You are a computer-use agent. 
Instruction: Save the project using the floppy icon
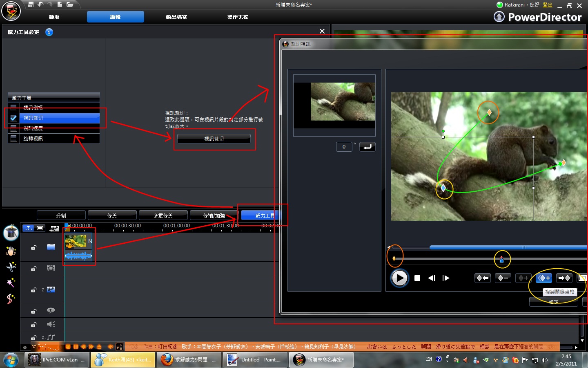31,4
